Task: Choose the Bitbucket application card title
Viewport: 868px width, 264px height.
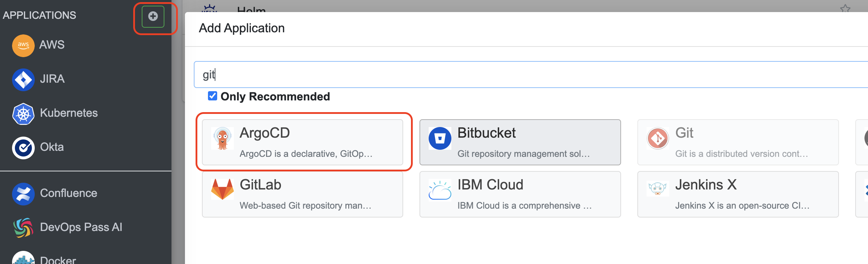Action: (486, 133)
